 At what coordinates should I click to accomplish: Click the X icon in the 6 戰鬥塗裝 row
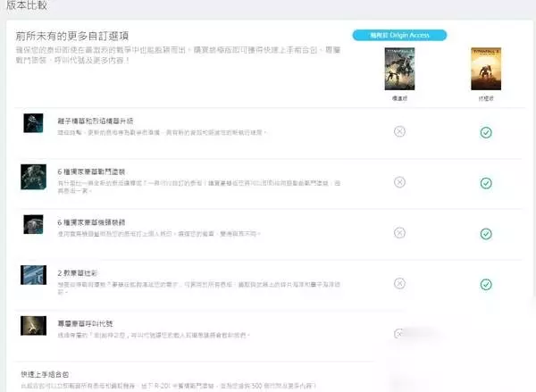[399, 182]
